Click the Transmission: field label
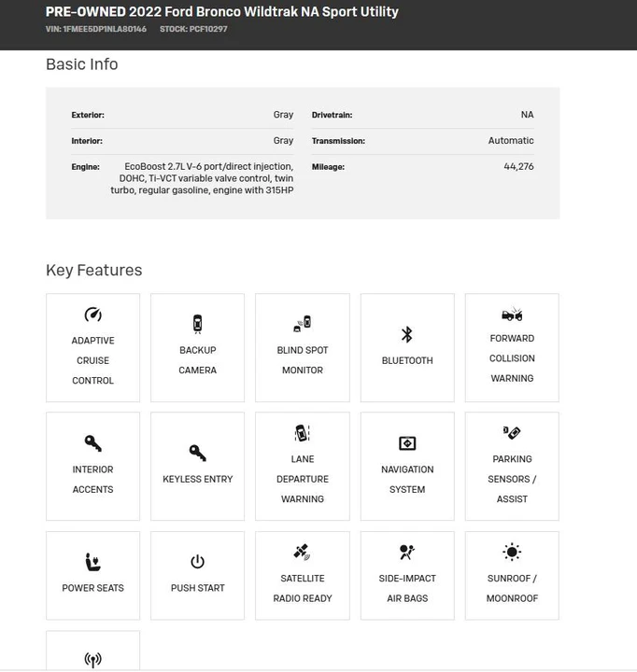Screen dimensions: 637x672 pyautogui.click(x=338, y=141)
